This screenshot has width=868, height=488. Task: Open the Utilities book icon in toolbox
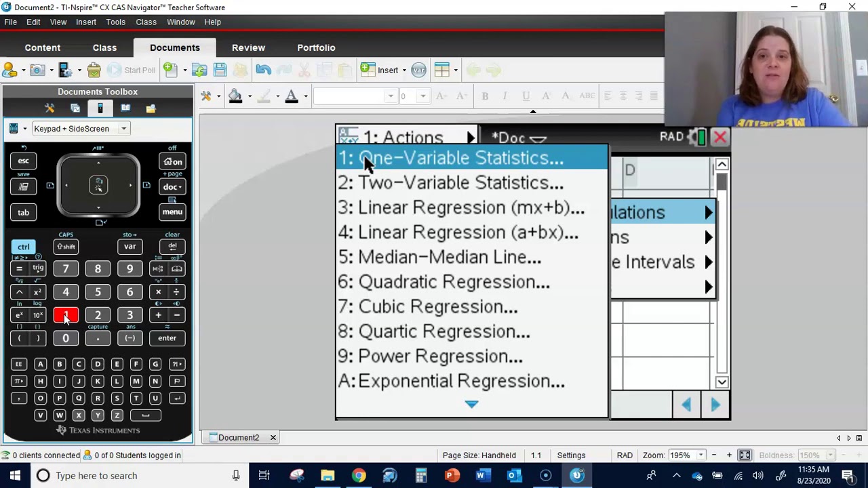[125, 108]
